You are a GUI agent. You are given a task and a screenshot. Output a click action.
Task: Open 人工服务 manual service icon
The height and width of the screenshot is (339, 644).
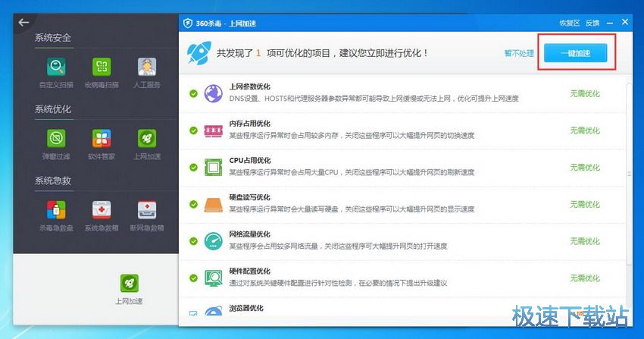coord(147,67)
